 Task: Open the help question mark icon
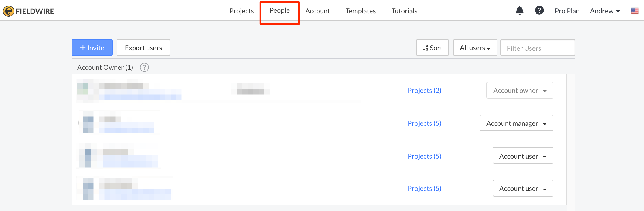[539, 11]
